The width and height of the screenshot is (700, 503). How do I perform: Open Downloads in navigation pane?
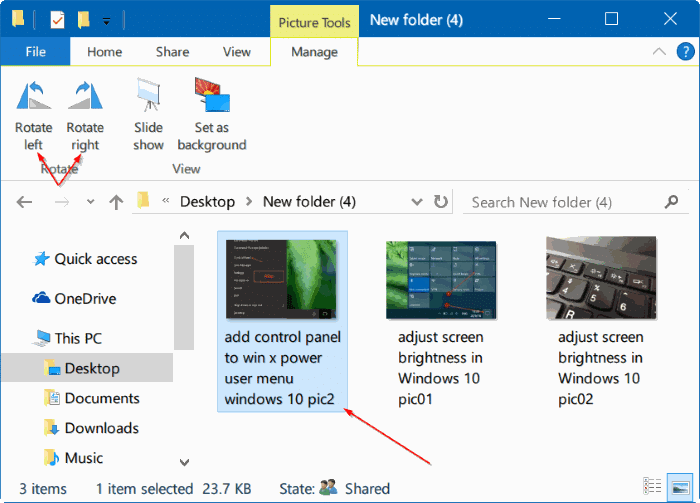(92, 428)
